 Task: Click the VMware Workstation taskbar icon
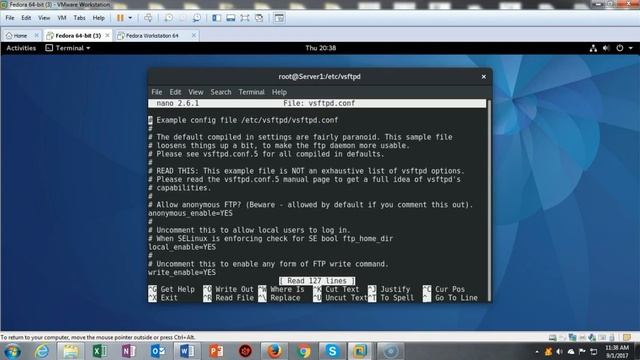[360, 351]
